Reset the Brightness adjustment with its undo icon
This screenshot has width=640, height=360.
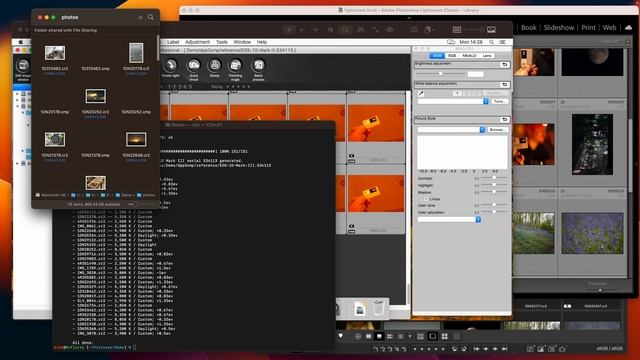pos(504,64)
